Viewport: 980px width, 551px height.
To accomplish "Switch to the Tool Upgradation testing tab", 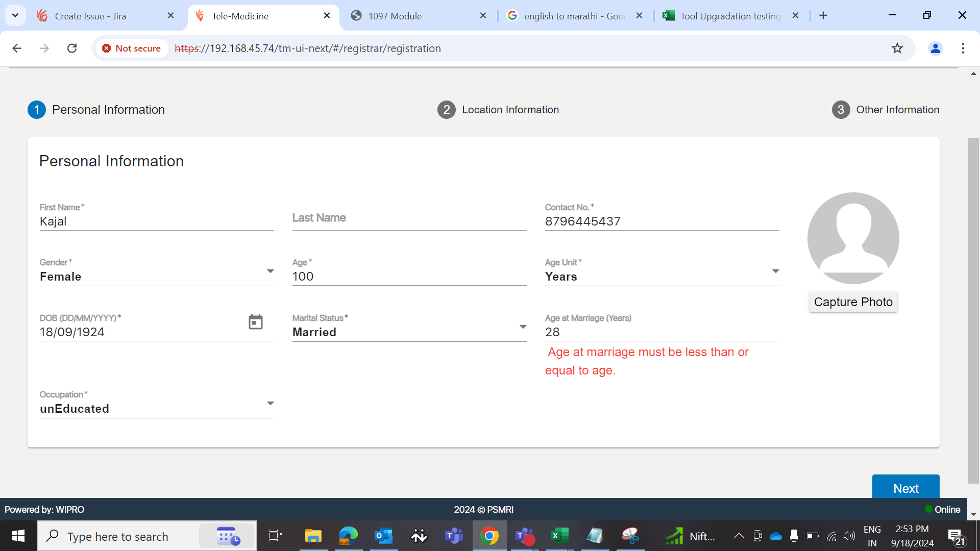I will 731,16.
